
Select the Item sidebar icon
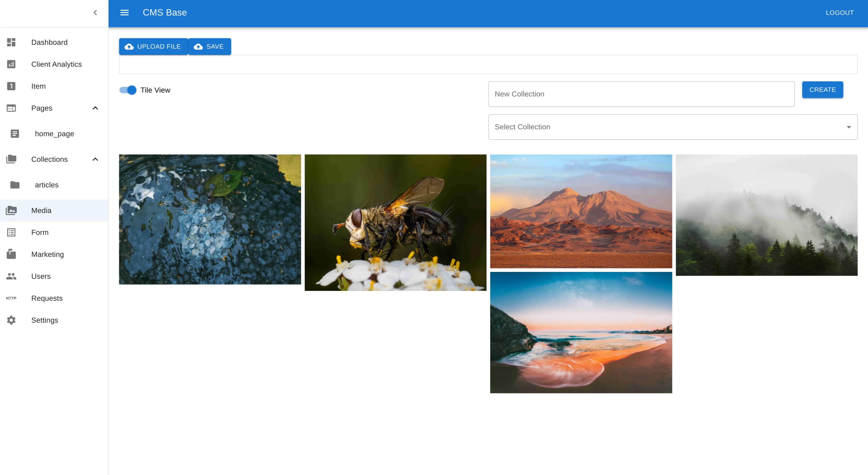(x=11, y=86)
